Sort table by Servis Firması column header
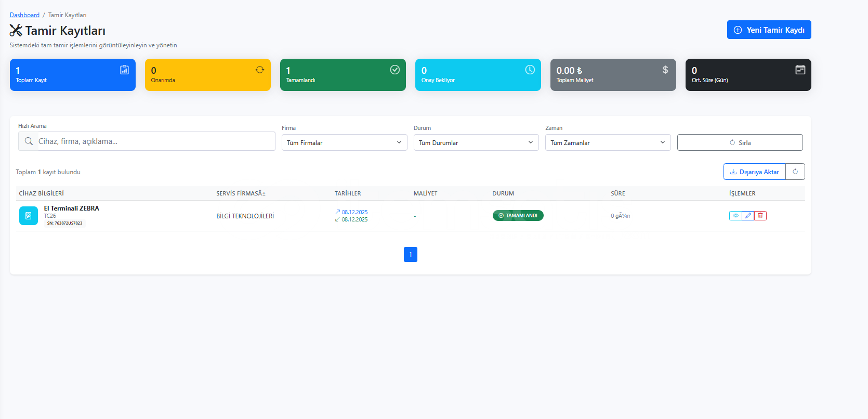868x419 pixels. point(241,193)
